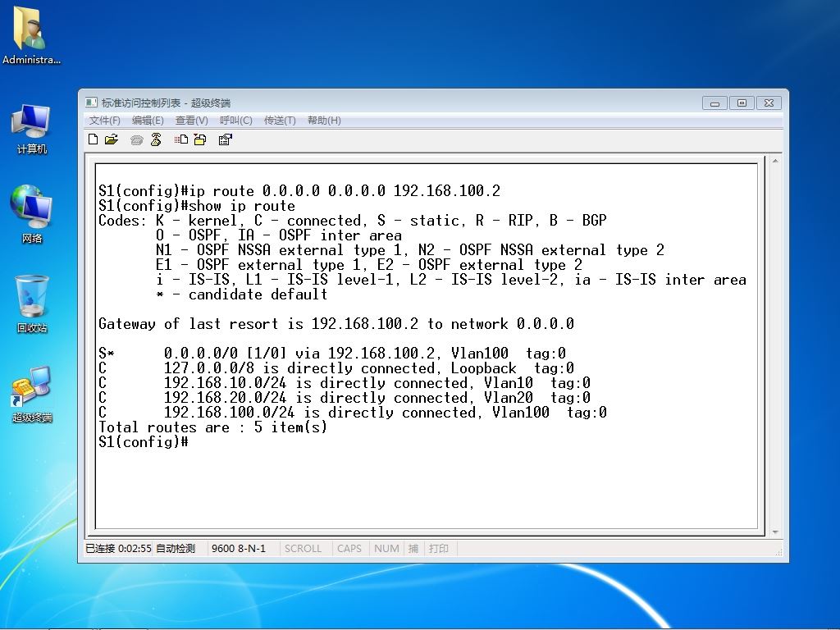Click the terminal prompt line S1(config)# at bottom
The width and height of the screenshot is (840, 630).
(144, 442)
